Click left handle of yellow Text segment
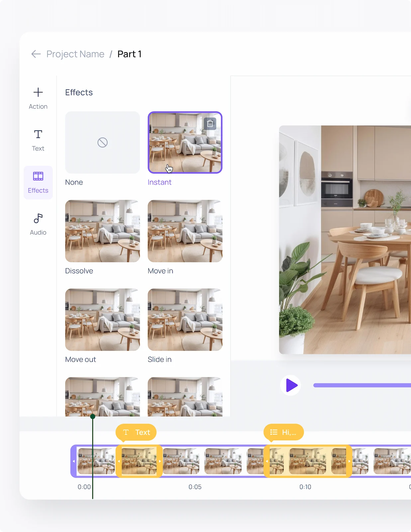 119,461
